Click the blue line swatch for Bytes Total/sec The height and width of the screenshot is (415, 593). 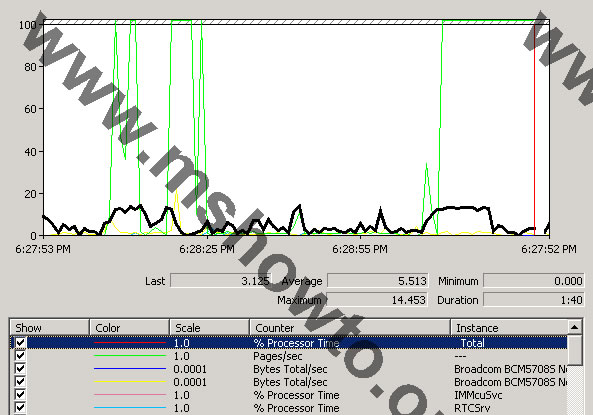click(130, 369)
